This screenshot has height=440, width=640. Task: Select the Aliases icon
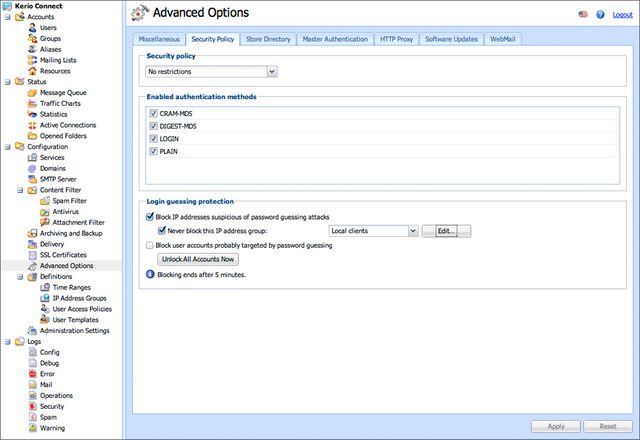pyautogui.click(x=33, y=49)
